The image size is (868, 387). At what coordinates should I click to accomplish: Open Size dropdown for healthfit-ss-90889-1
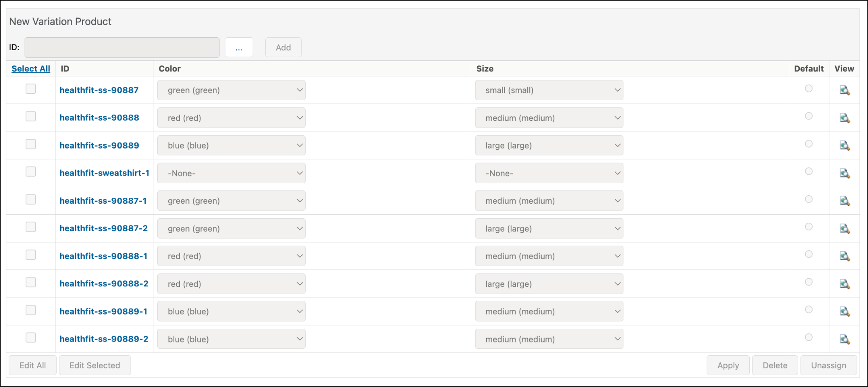tap(549, 311)
